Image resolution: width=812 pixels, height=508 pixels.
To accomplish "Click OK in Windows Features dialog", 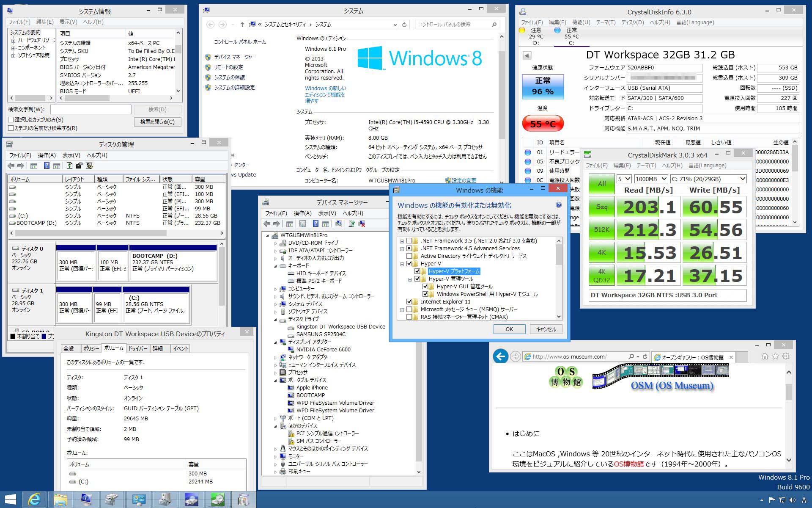I will (x=509, y=329).
